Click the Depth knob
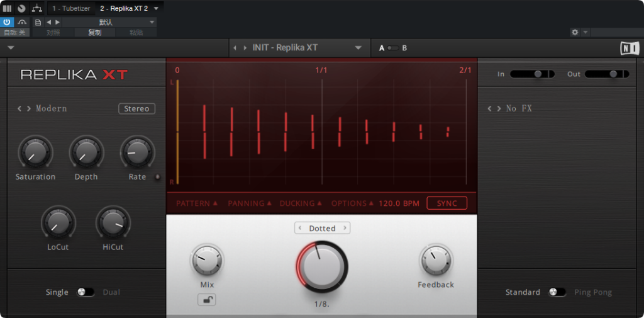 [x=86, y=152]
